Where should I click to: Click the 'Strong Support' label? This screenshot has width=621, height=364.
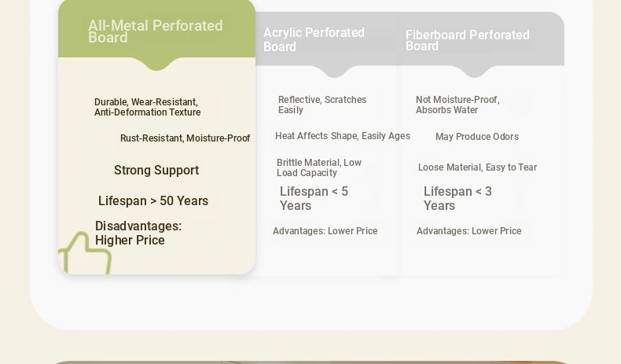pos(156,171)
